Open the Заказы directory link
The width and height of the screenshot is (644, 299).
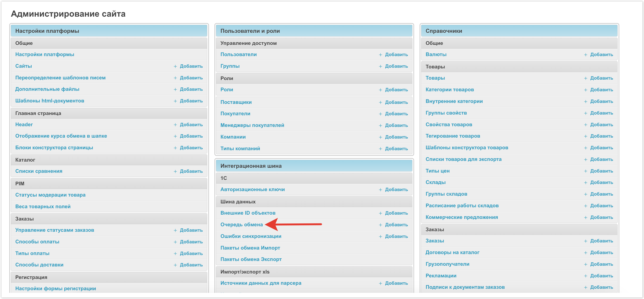point(435,241)
